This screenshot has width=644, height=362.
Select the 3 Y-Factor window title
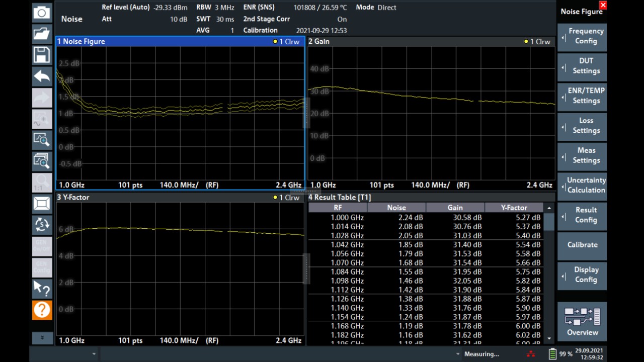click(x=73, y=197)
